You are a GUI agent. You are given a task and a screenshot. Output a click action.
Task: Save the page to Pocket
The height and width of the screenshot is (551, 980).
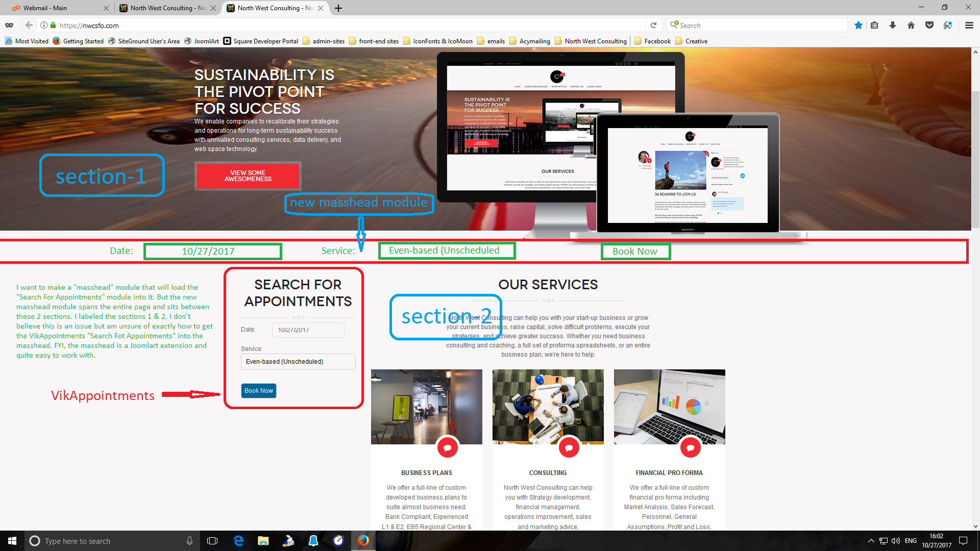[x=929, y=25]
